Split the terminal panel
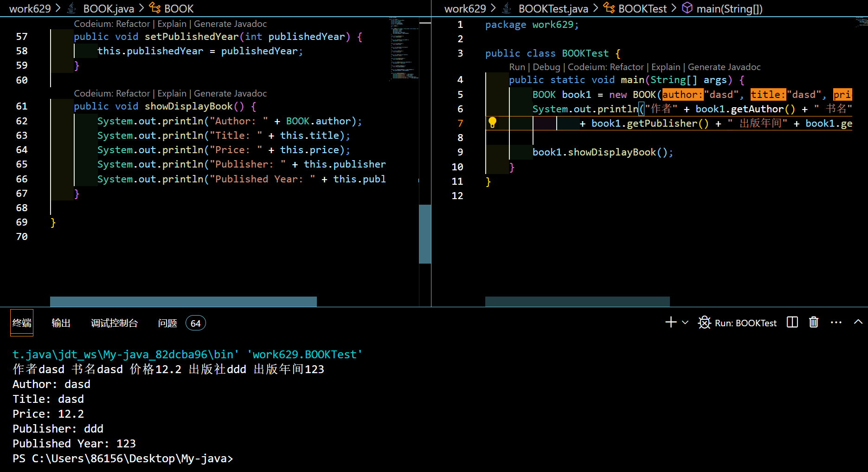This screenshot has height=472, width=868. (792, 323)
